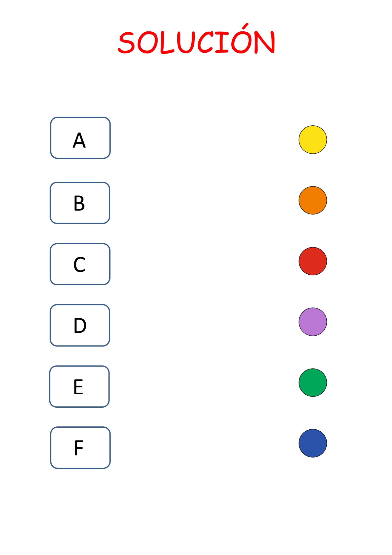Screen dimensions: 392x555
Task: Pick the box labeled D
Action: (x=80, y=325)
